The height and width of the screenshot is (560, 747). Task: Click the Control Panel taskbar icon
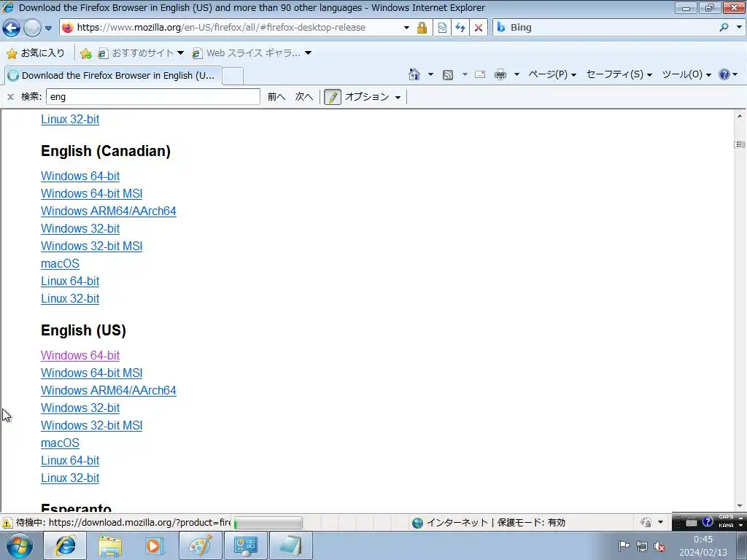[245, 545]
